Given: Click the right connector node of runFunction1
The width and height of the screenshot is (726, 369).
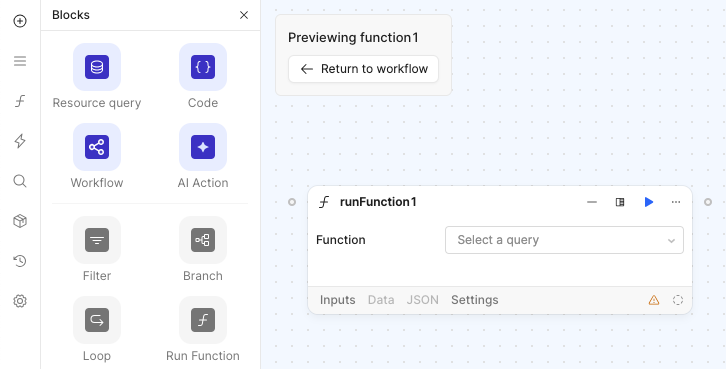Looking at the screenshot, I should tap(708, 202).
